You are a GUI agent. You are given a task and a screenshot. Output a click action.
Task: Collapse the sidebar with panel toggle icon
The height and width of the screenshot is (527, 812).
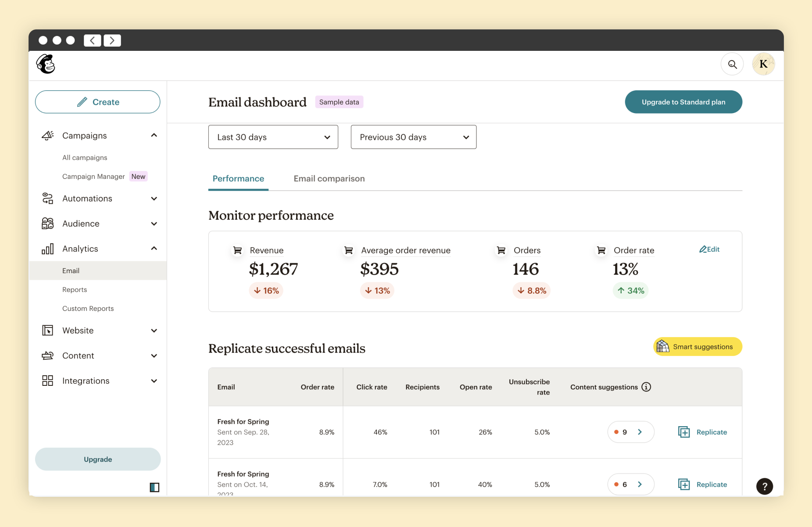(x=154, y=487)
